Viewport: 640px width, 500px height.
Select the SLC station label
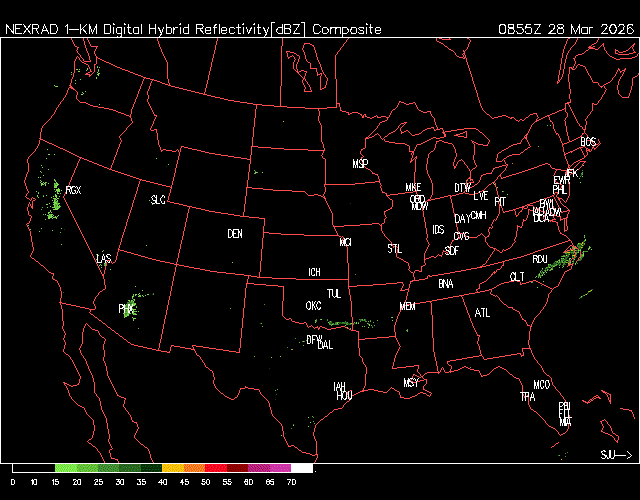(158, 200)
